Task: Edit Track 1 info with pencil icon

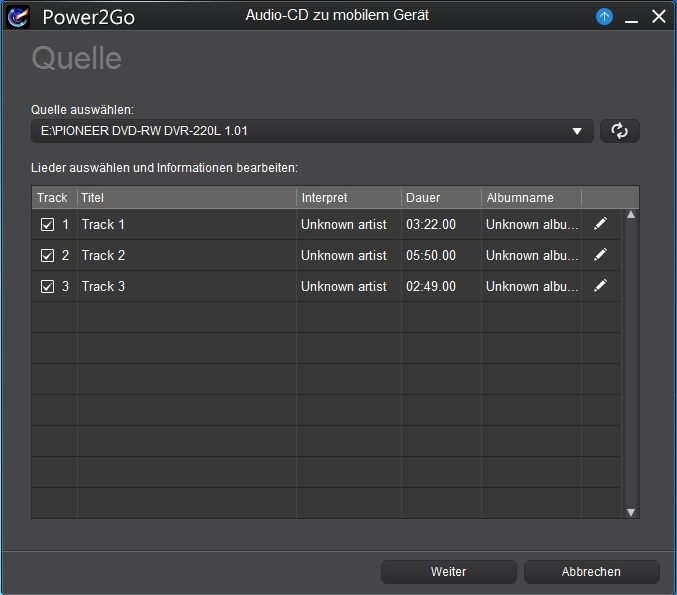Action: (601, 224)
